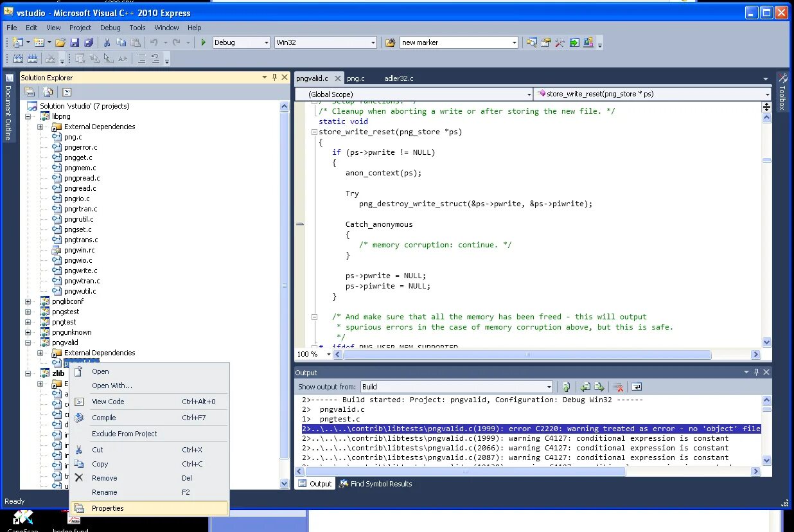This screenshot has width=794, height=532.
Task: Select Properties in the context menu
Action: click(149, 508)
